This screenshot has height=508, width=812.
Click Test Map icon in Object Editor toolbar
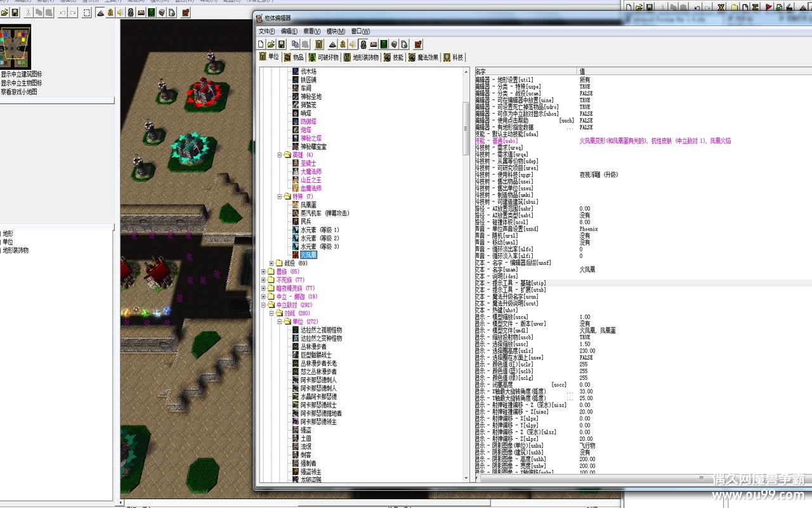(x=418, y=44)
